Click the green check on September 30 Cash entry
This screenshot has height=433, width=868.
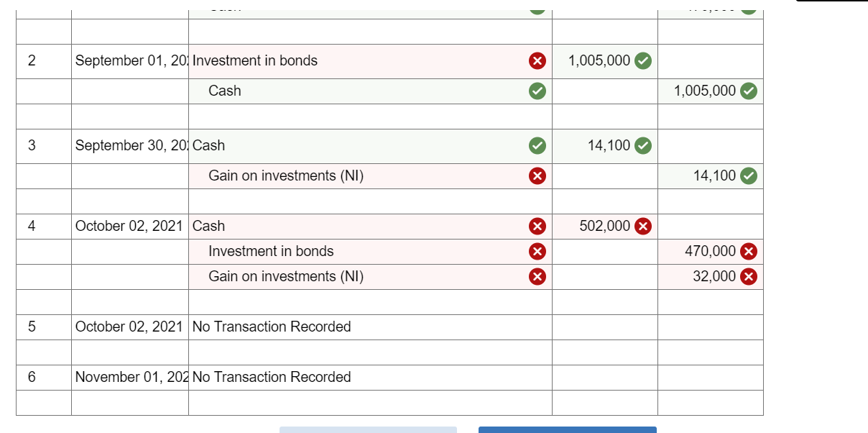click(537, 145)
